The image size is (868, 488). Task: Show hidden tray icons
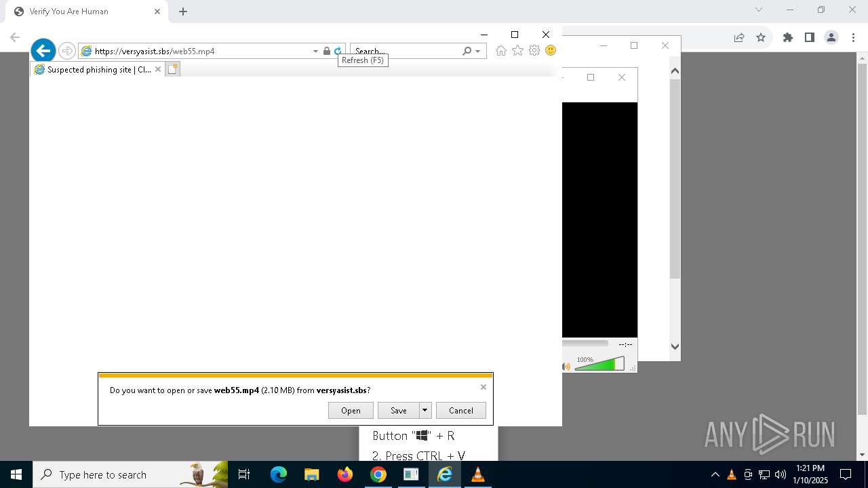715,474
